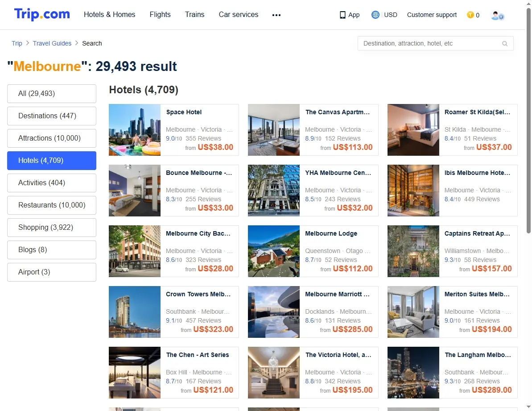This screenshot has width=532, height=411.
Task: Click the destination search input field
Action: tap(435, 43)
